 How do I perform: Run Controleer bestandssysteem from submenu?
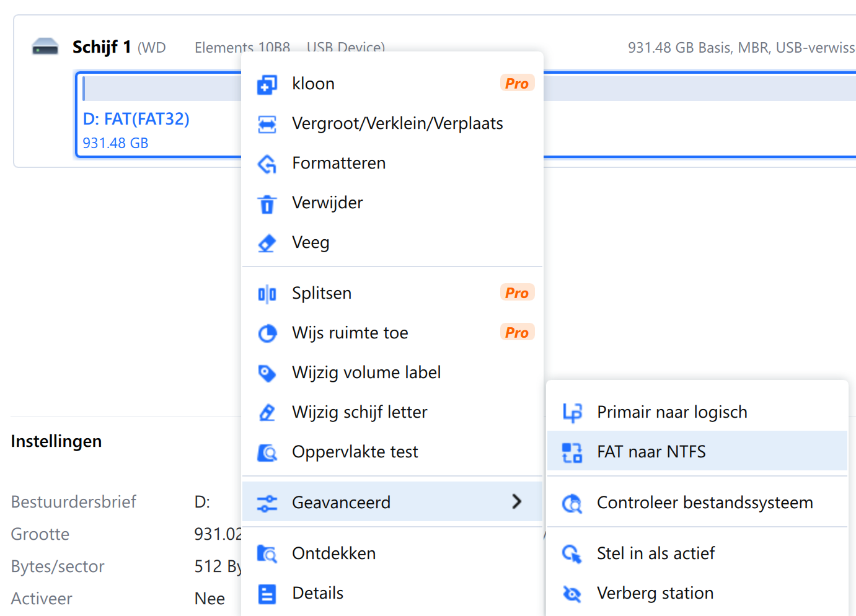point(704,503)
